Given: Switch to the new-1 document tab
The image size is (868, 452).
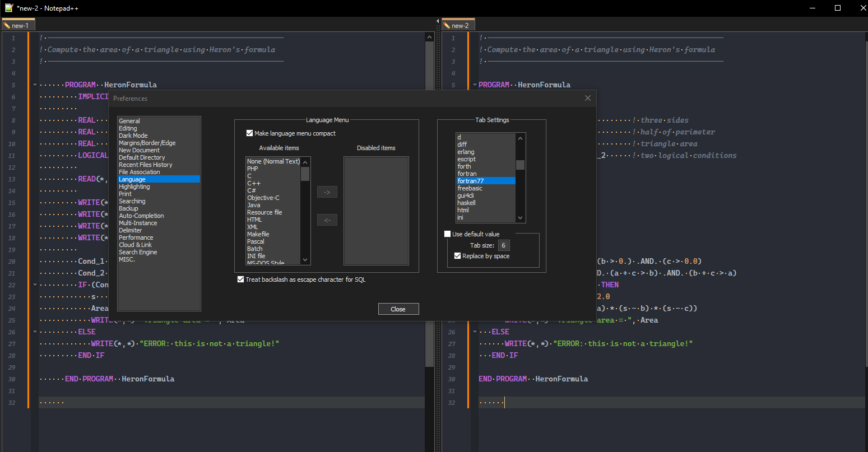Looking at the screenshot, I should pyautogui.click(x=18, y=25).
